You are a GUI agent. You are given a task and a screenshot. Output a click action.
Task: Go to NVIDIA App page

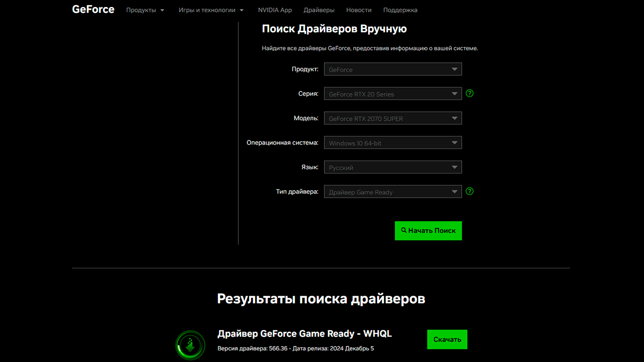coord(275,10)
